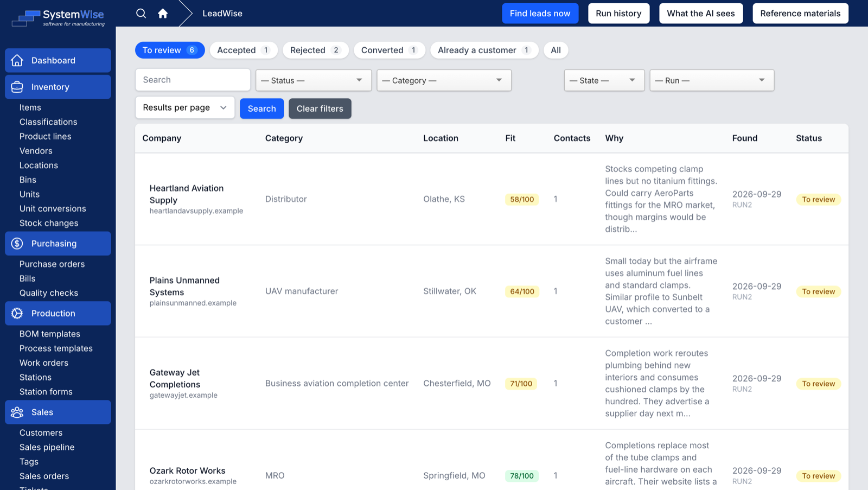Click the Clear filters button

(x=320, y=109)
